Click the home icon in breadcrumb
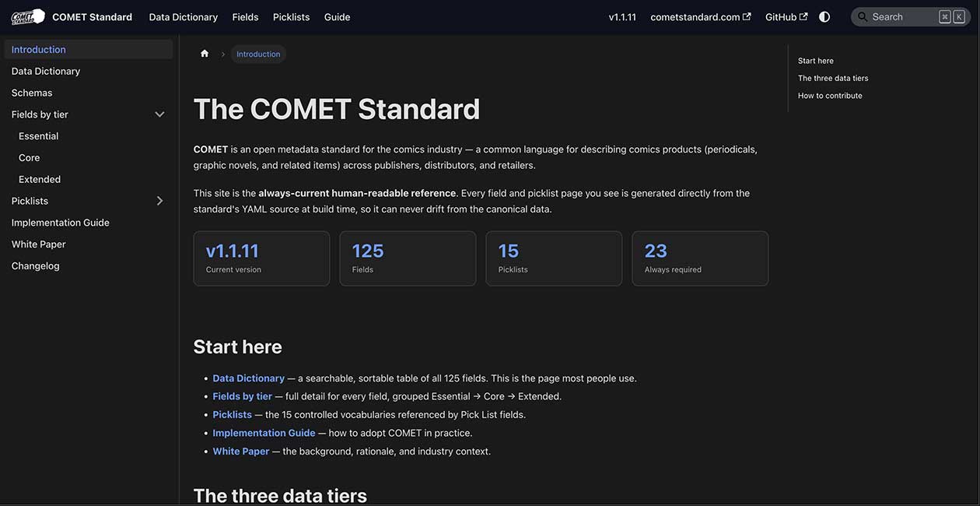980x506 pixels. tap(205, 54)
